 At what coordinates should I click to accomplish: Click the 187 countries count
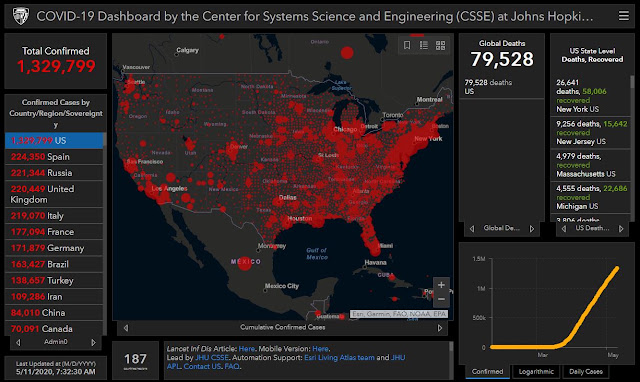(135, 359)
